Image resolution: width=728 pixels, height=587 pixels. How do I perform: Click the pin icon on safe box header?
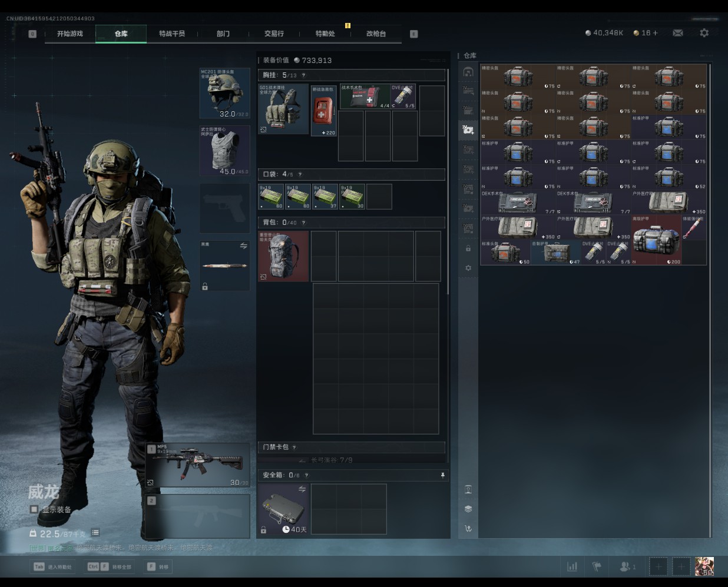pos(442,475)
